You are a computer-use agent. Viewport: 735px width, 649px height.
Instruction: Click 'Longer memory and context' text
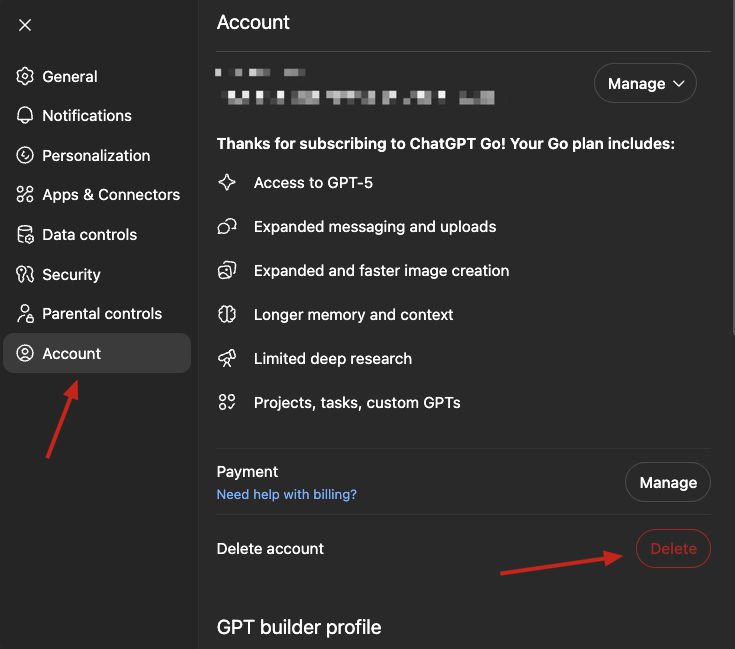pos(353,314)
